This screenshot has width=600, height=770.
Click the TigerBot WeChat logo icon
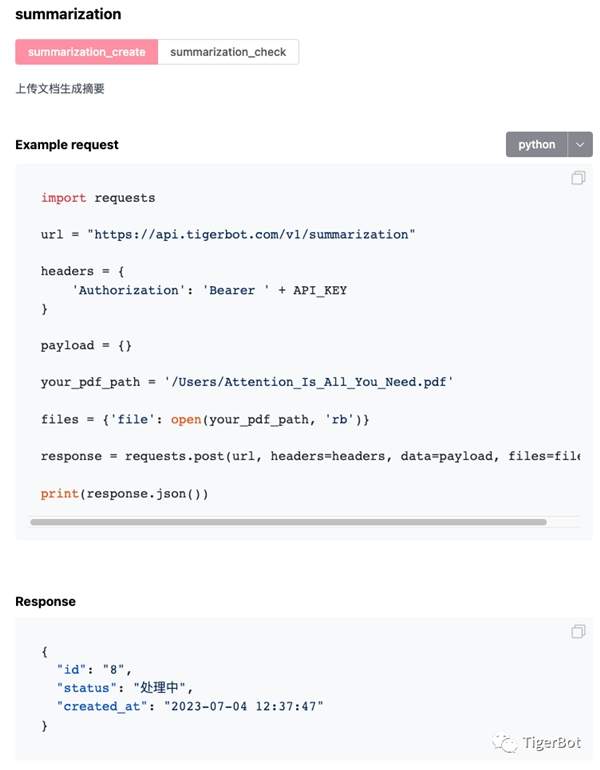pos(505,743)
